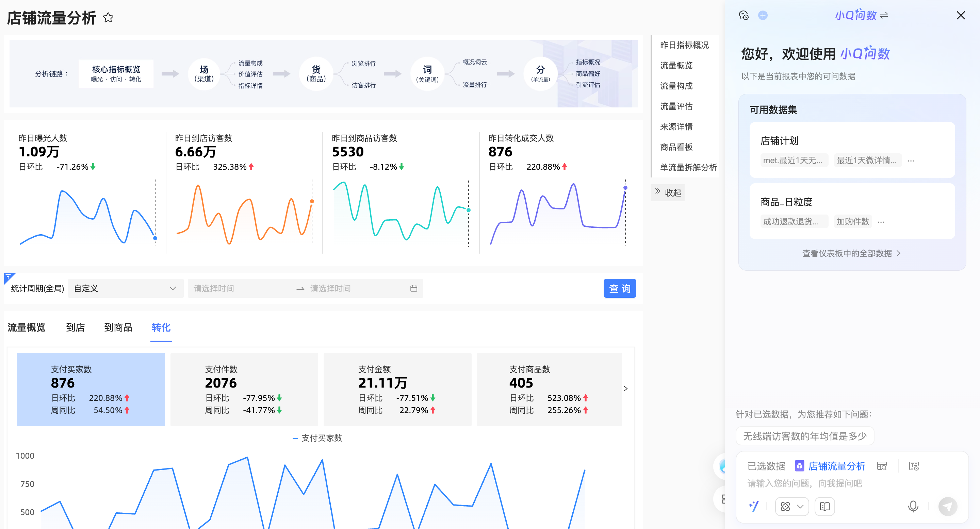Open 查看仪表板中的全部数据 link
The image size is (980, 529).
(x=851, y=254)
